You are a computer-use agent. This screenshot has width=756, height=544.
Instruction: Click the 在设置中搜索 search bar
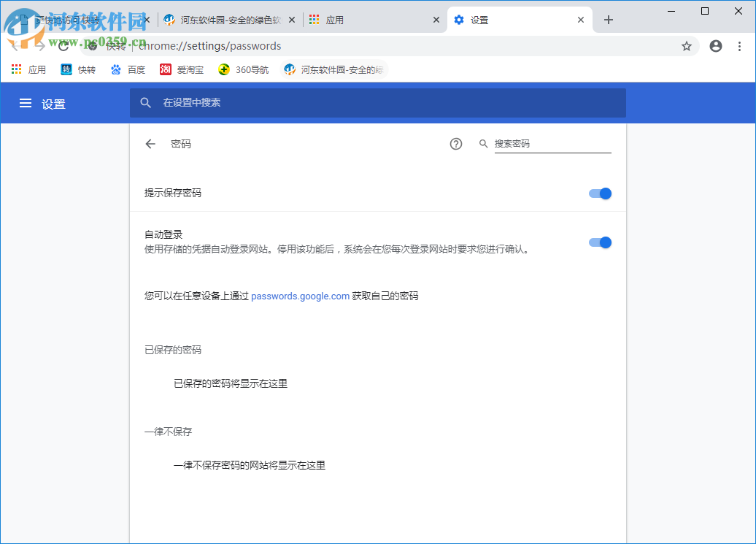coord(365,103)
